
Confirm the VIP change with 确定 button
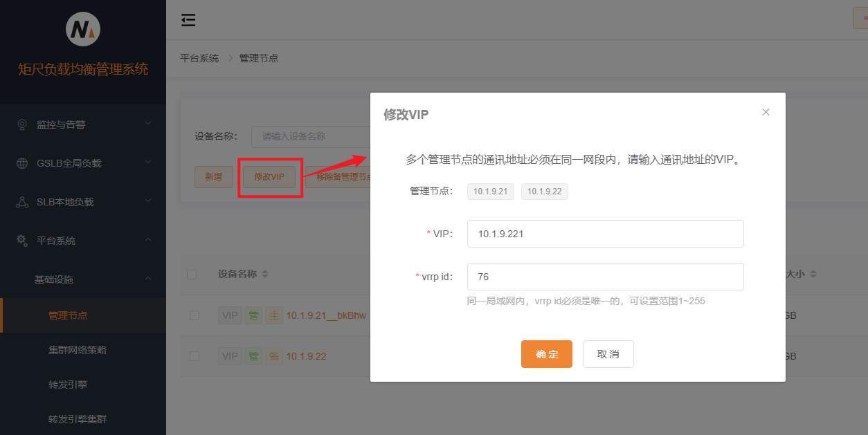546,353
